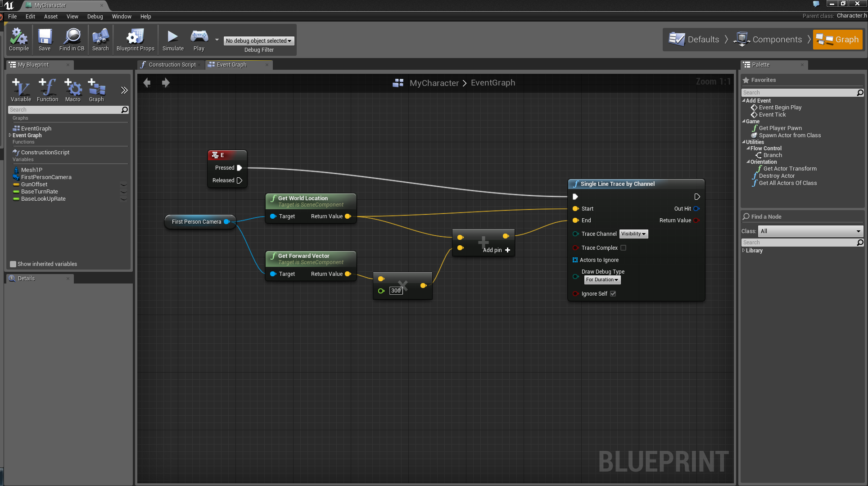868x486 pixels.
Task: Collapse the Flow Control category
Action: 748,148
